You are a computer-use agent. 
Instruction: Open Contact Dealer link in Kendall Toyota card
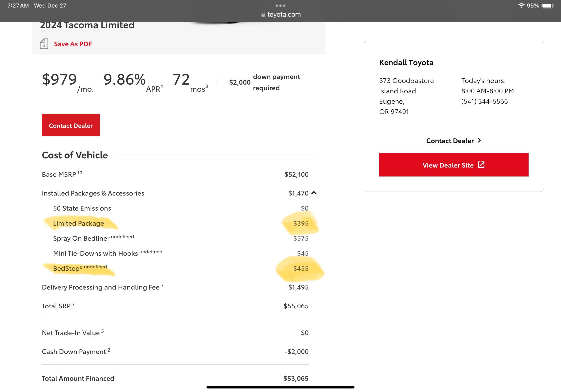point(450,141)
